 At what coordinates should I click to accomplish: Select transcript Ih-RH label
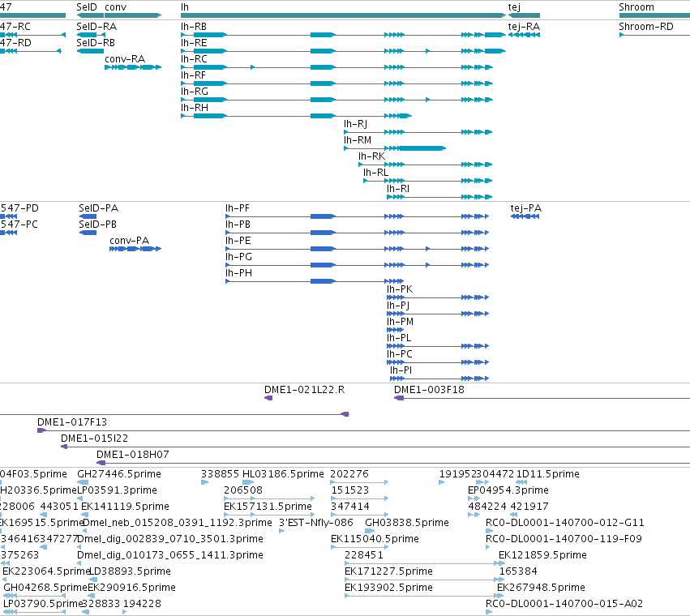click(194, 108)
